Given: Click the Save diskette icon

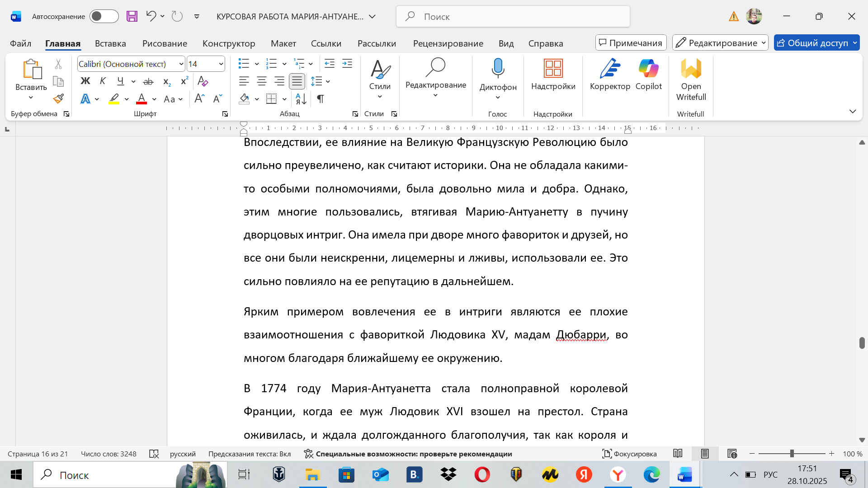Looking at the screenshot, I should pyautogui.click(x=132, y=16).
